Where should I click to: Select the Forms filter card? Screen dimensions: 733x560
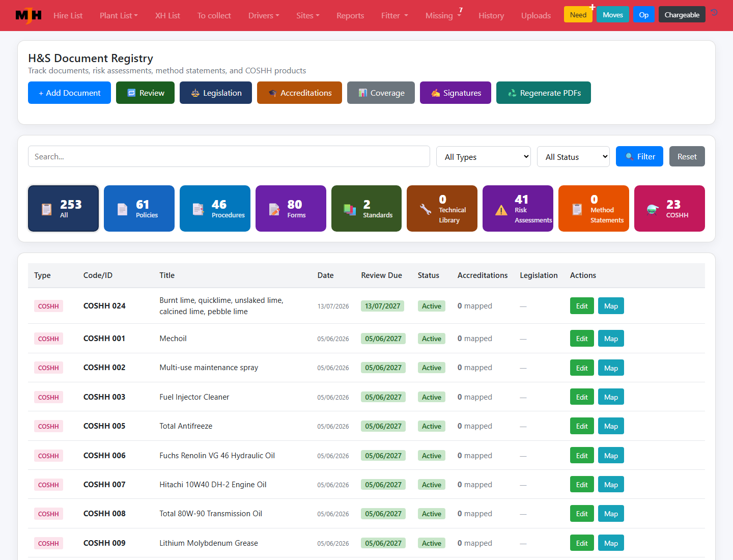coord(291,209)
